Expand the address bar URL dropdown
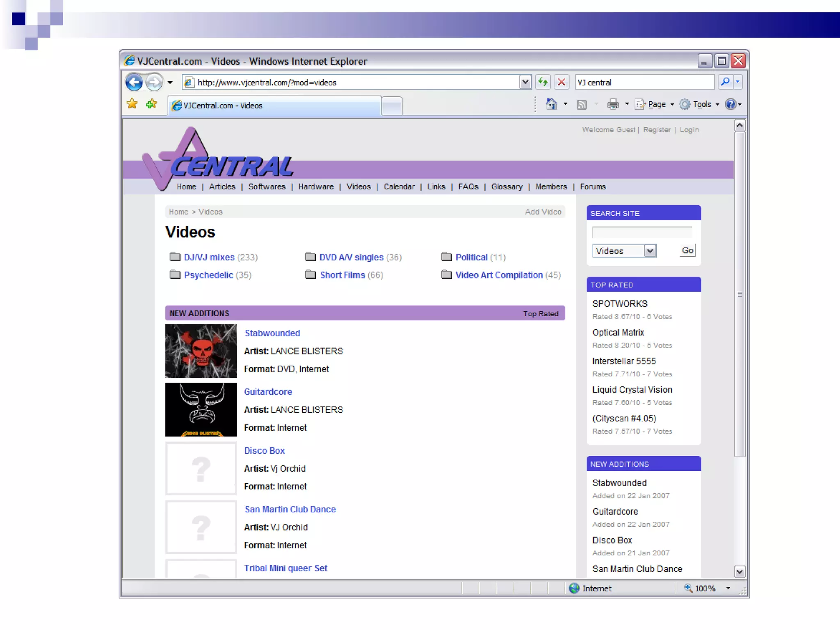840x630 pixels. click(525, 82)
